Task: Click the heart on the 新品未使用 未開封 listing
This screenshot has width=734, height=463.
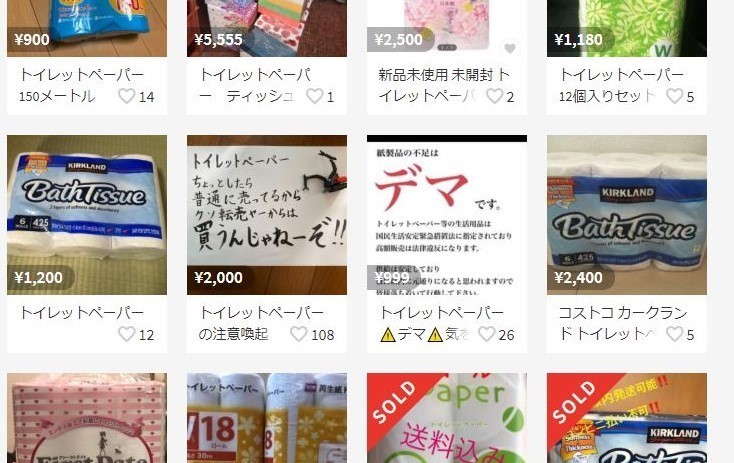Action: click(494, 96)
